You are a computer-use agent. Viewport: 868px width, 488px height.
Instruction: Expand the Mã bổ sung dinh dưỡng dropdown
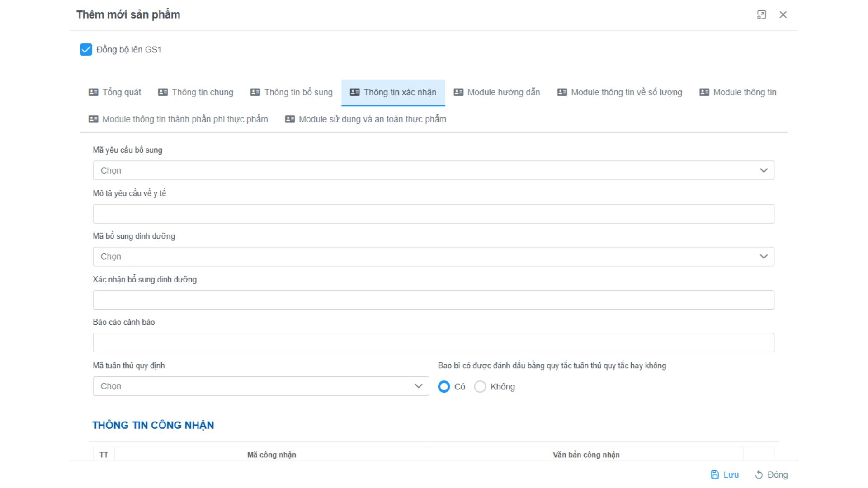click(x=433, y=257)
